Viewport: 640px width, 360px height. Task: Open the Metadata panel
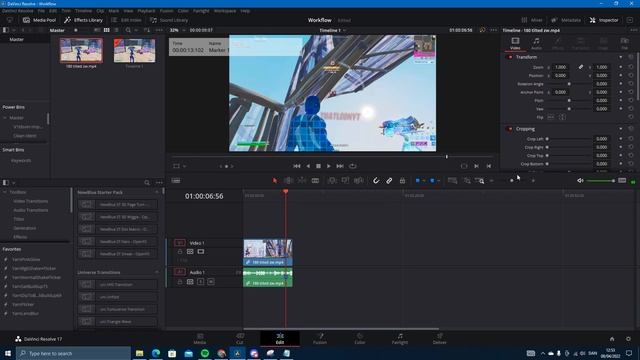(566, 20)
